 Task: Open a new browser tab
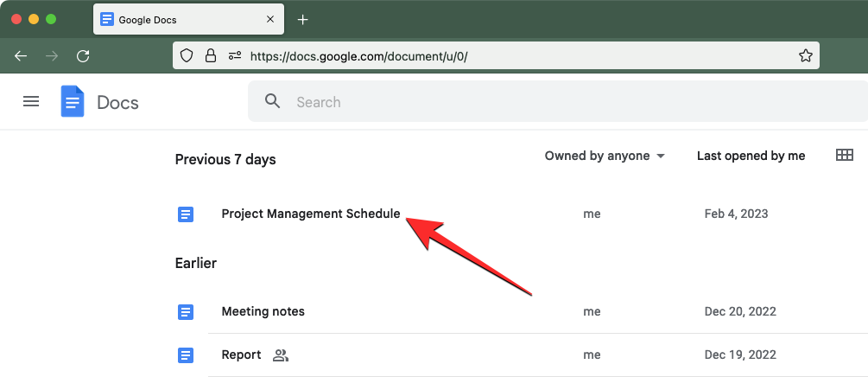302,19
